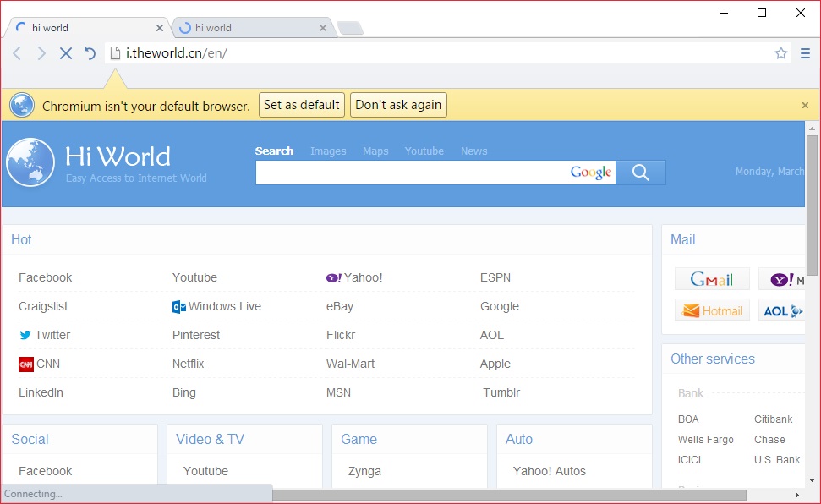Click Set as default button

302,105
